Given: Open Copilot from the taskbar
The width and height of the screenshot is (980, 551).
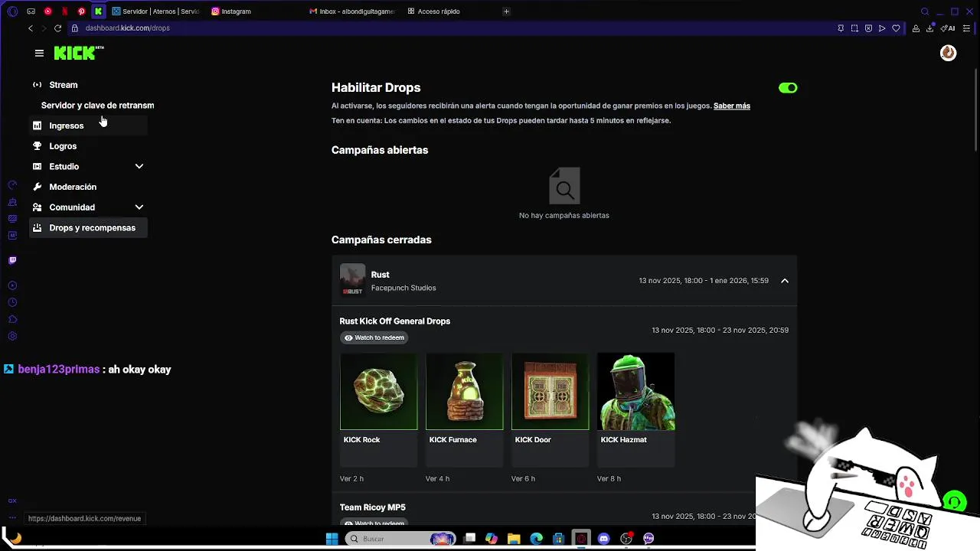Looking at the screenshot, I should (492, 539).
